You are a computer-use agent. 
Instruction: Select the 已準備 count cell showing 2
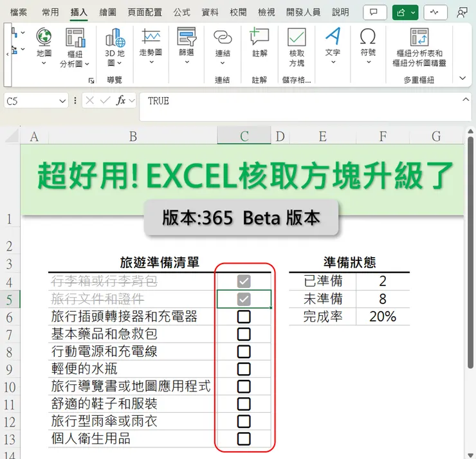383,281
